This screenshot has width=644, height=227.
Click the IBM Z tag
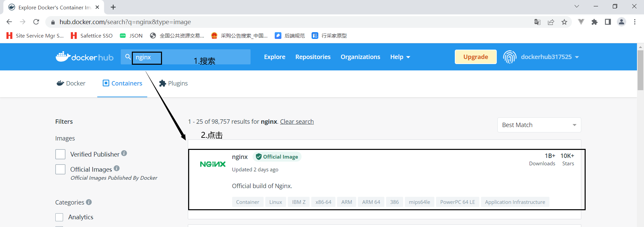[x=299, y=202]
